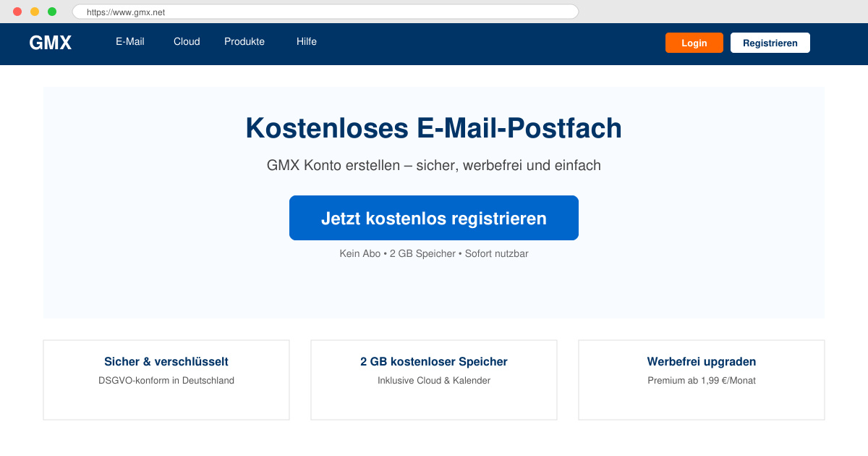Open the Hilfe menu item
868x456 pixels.
[x=307, y=42]
